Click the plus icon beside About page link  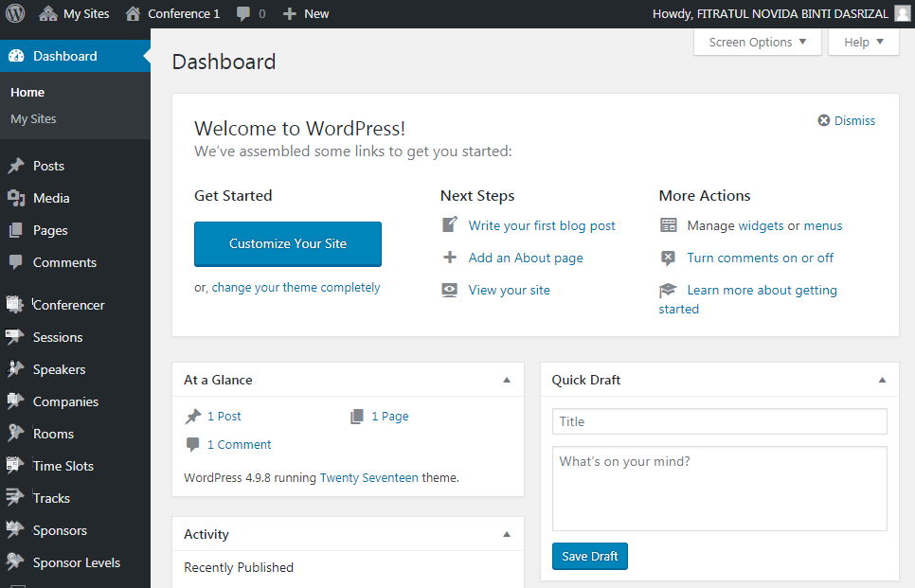pos(450,258)
